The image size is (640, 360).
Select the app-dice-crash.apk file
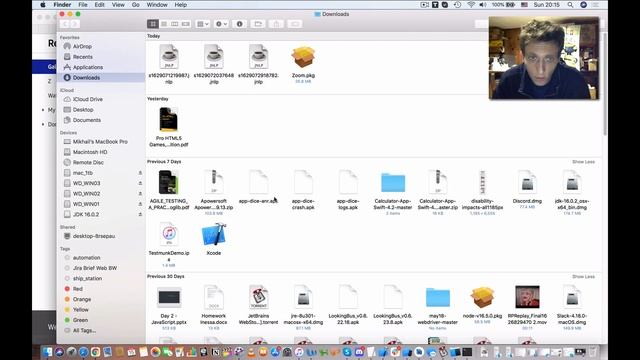click(303, 182)
